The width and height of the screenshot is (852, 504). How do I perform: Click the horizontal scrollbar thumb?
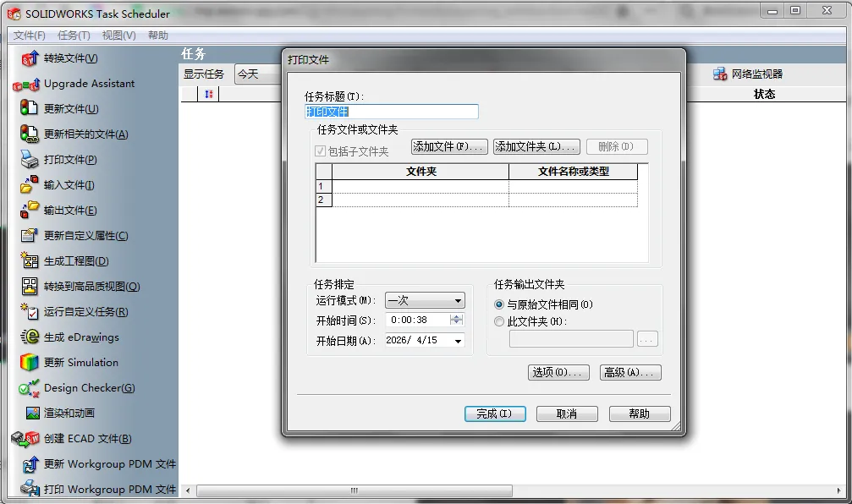point(355,490)
